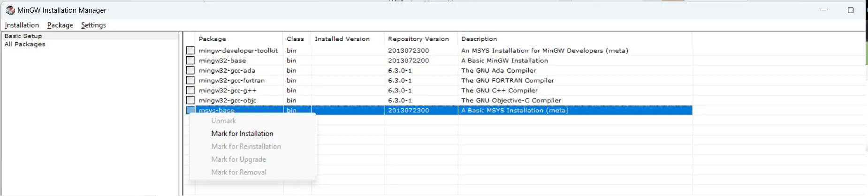This screenshot has height=196, width=868.
Task: Click 'The GNU C++ Compiler' description
Action: pos(499,90)
